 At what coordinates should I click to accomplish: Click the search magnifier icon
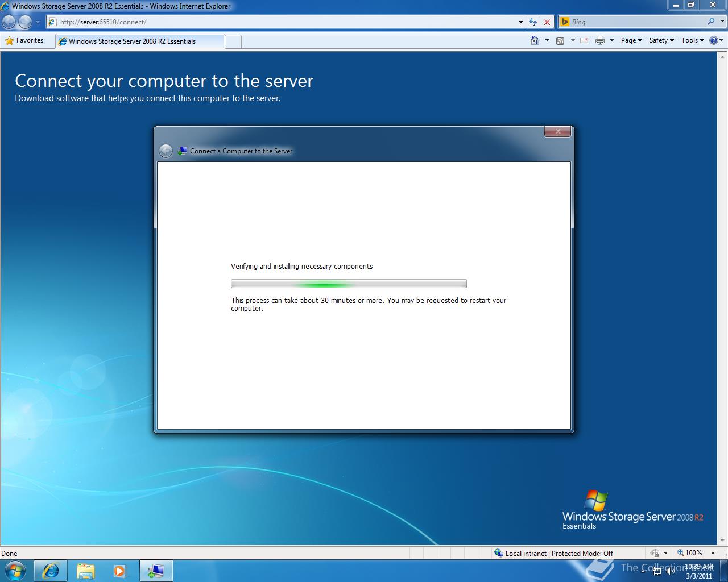click(x=711, y=22)
